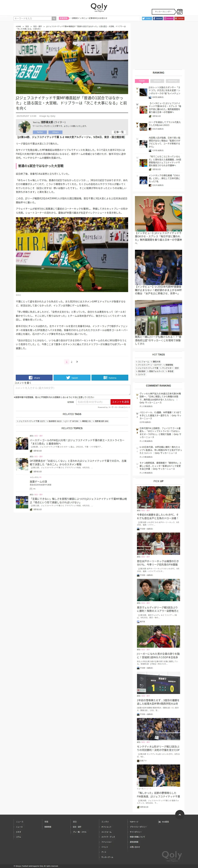Select the TODAY ranking tab

pos(142,81)
